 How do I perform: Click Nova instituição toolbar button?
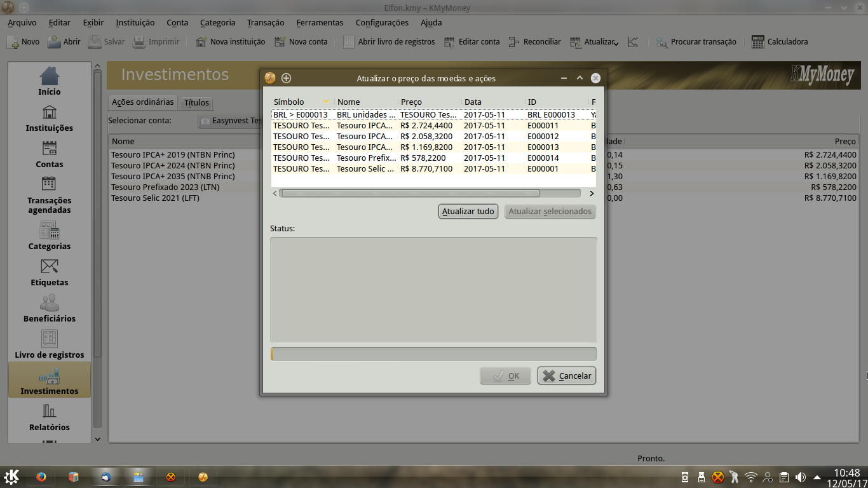coord(230,42)
